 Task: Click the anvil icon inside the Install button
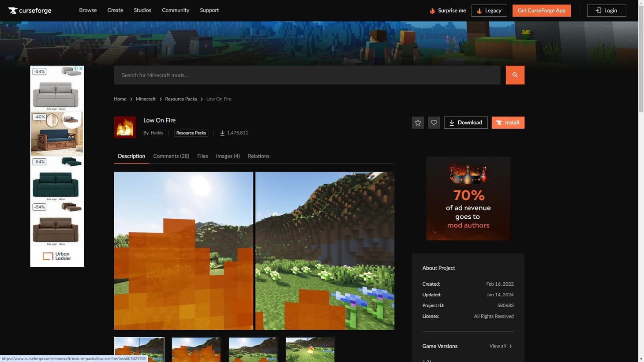(499, 122)
